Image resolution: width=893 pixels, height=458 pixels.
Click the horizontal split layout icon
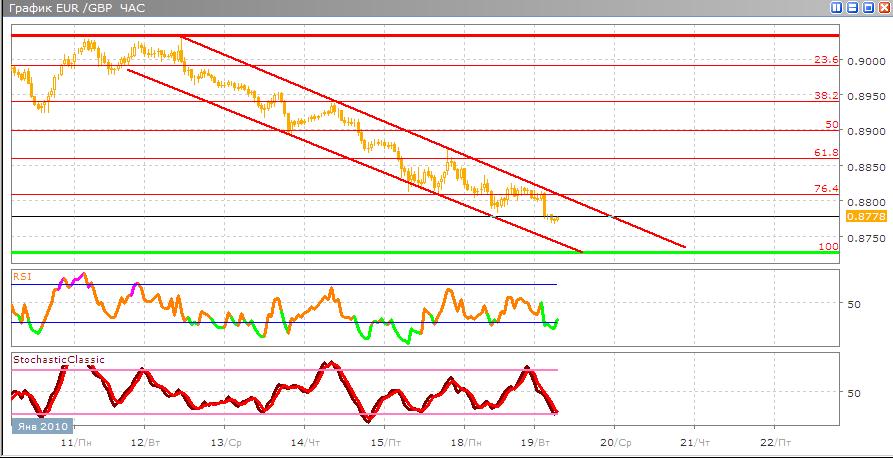pos(853,8)
